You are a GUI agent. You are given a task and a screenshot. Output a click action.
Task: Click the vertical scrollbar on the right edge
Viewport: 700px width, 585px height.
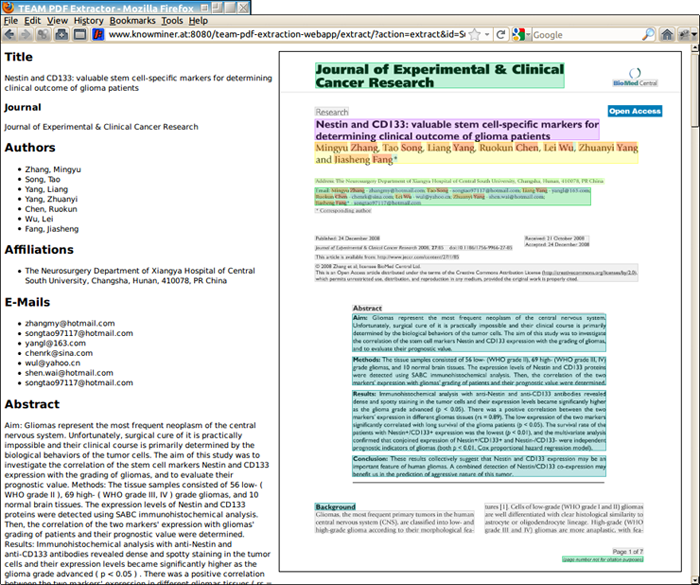pyautogui.click(x=695, y=313)
